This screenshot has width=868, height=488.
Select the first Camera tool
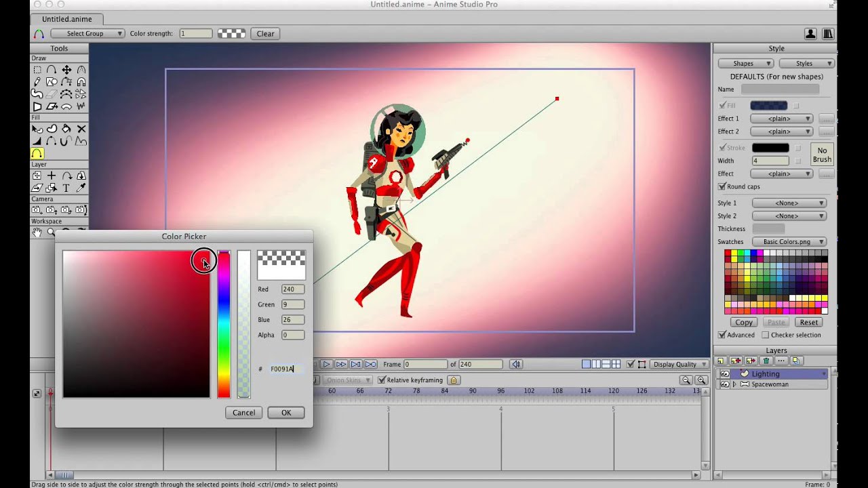click(37, 210)
